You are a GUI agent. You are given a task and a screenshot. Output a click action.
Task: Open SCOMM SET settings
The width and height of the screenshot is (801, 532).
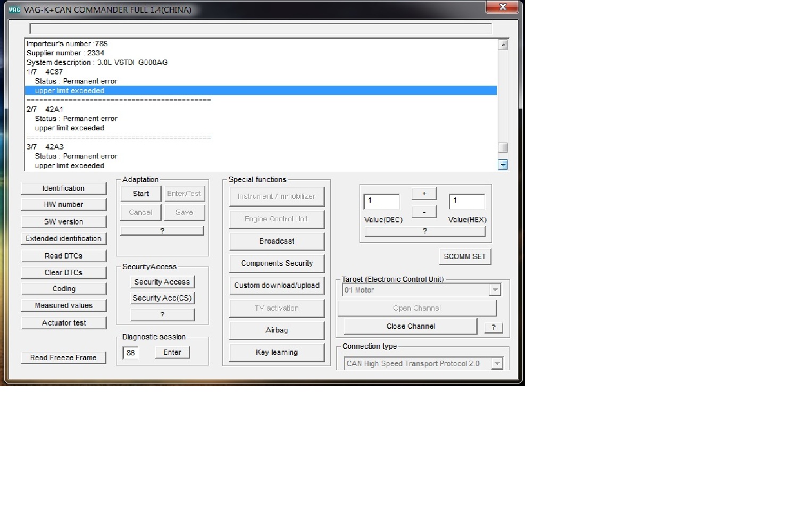tap(464, 256)
